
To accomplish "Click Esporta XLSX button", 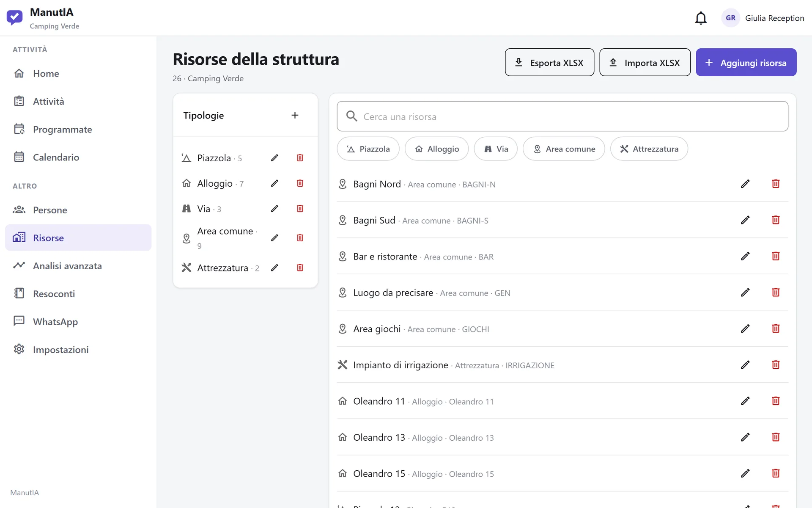I will pyautogui.click(x=549, y=62).
